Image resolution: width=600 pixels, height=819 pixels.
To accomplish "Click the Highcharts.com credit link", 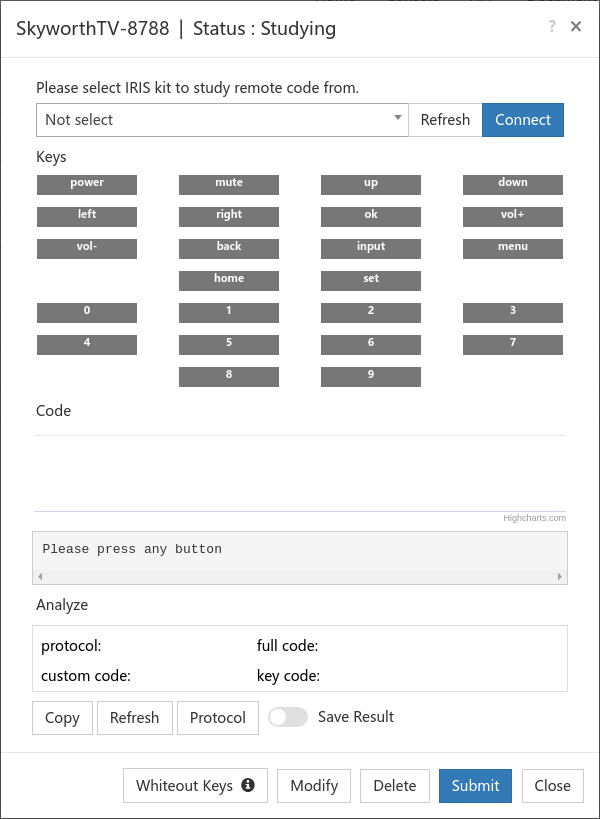I will [534, 518].
